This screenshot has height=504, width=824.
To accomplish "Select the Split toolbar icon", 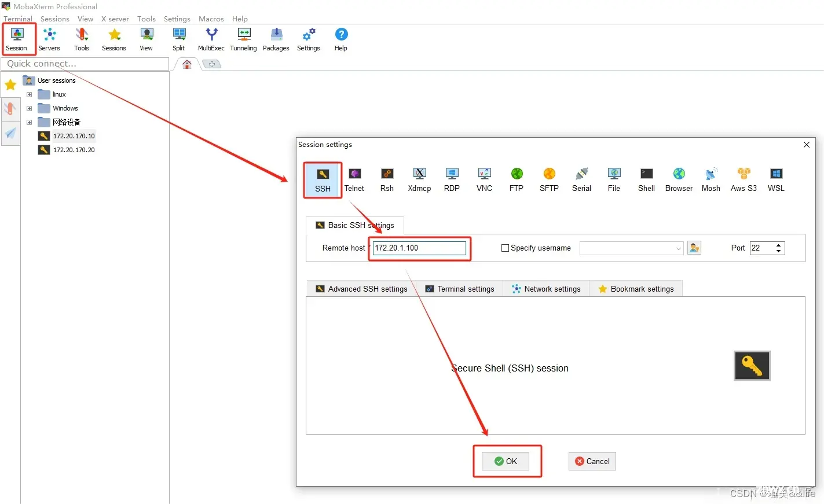I will click(x=179, y=39).
